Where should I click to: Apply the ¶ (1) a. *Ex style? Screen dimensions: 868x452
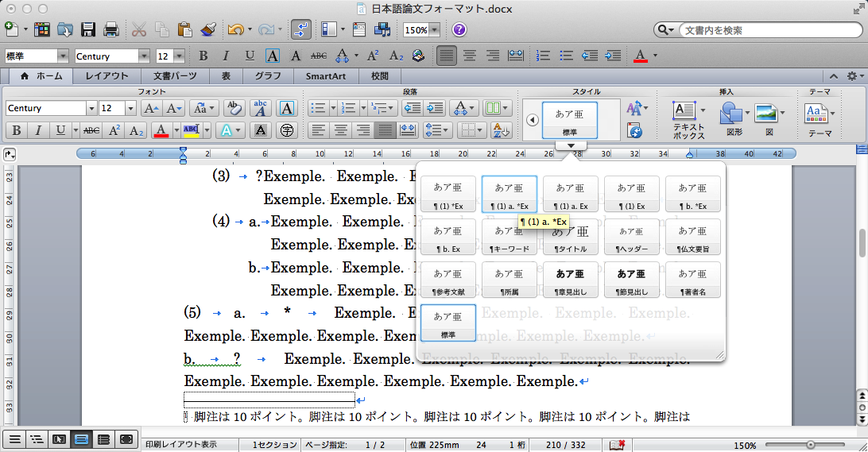click(x=510, y=194)
